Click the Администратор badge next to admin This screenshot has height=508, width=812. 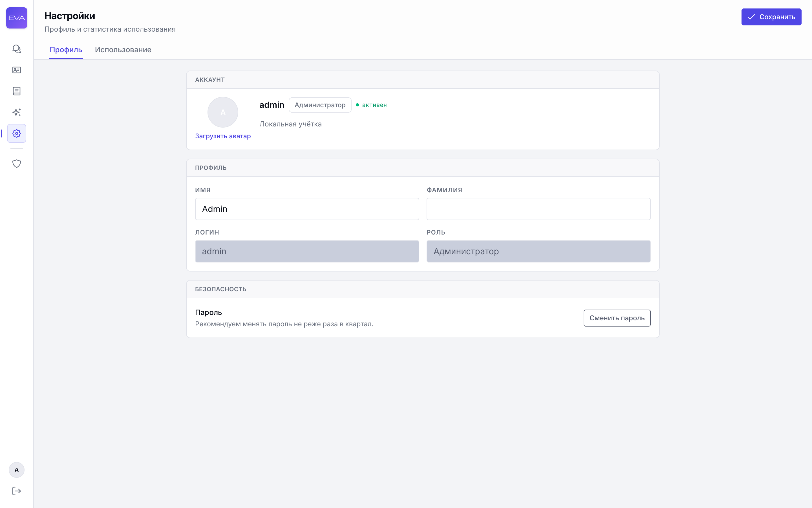(320, 105)
